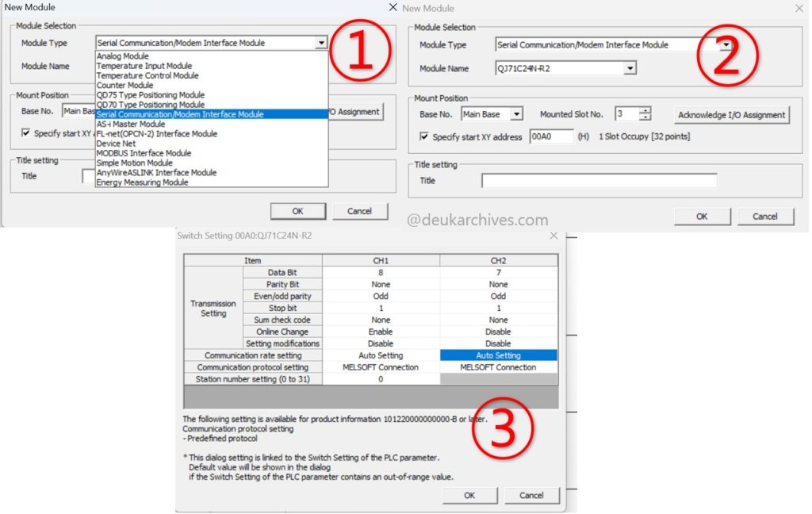Viewport: 812px width, 514px height.
Task: Select CH1 MELSOFT Connection protocol cell
Action: pyautogui.click(x=381, y=367)
